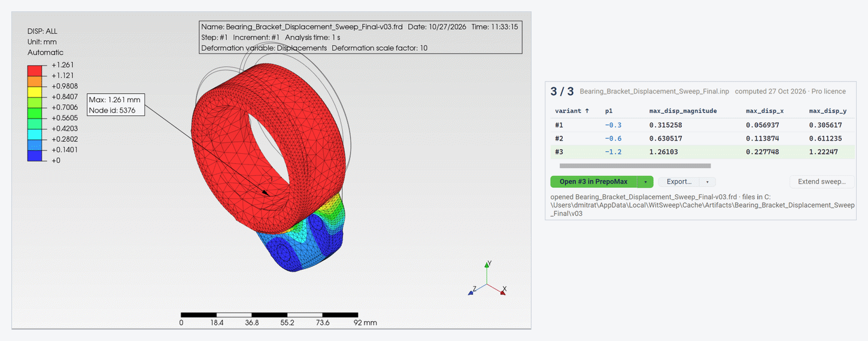
Task: Click the +0.5605 legend value
Action: click(65, 118)
